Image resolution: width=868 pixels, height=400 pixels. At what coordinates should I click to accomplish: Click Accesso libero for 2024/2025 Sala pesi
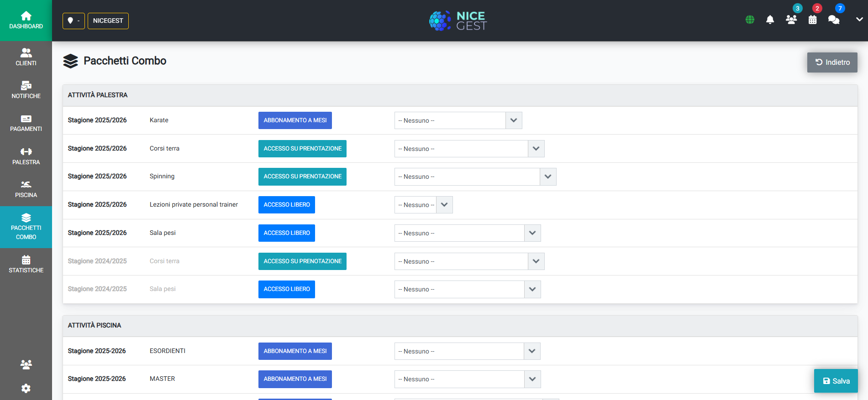(x=287, y=289)
